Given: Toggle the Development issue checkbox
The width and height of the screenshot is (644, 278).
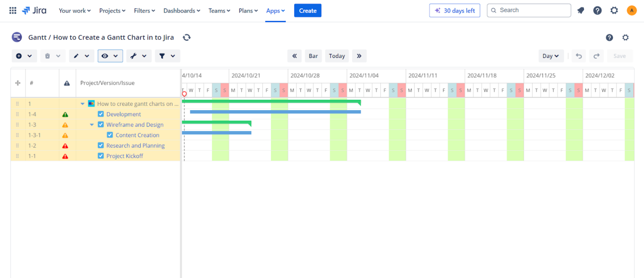Looking at the screenshot, I should [x=101, y=114].
